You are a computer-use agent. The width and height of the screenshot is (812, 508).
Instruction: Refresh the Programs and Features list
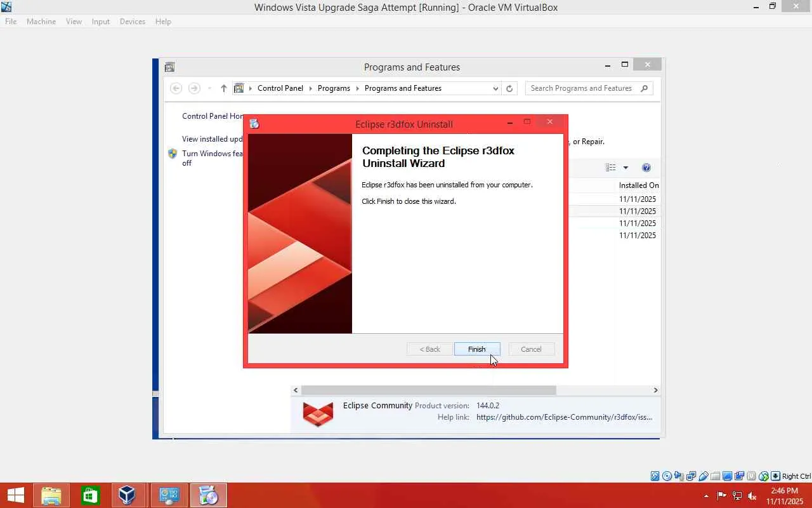point(509,88)
